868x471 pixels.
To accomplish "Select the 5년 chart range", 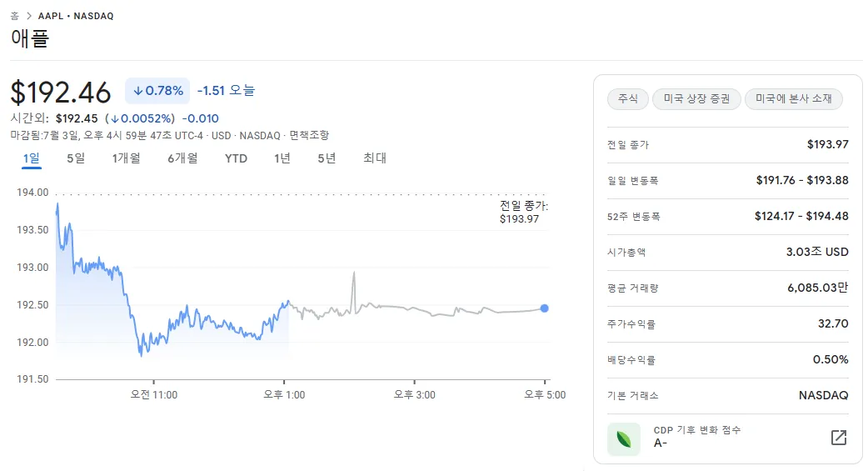I will click(x=327, y=158).
